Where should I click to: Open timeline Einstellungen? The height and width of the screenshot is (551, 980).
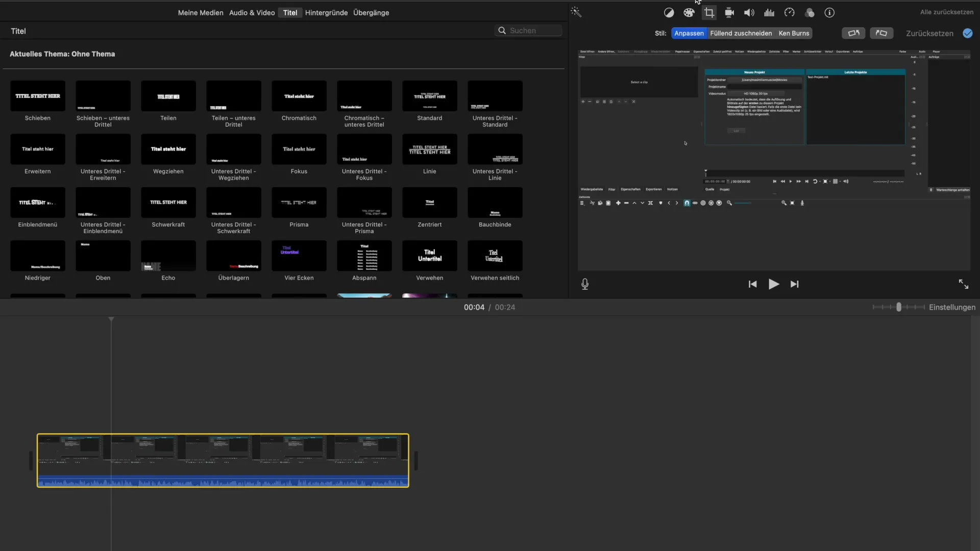coord(952,307)
